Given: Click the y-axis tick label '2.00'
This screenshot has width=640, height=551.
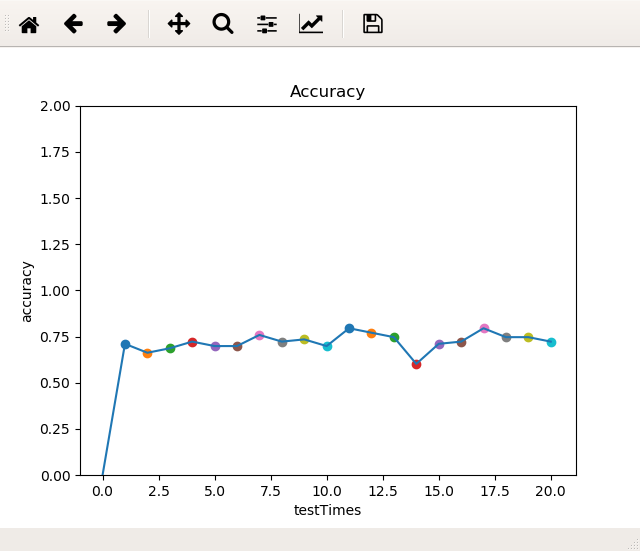Looking at the screenshot, I should coord(55,107).
